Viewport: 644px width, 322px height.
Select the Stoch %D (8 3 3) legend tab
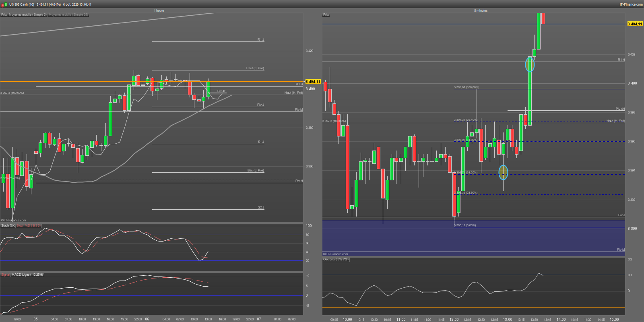(x=29, y=225)
